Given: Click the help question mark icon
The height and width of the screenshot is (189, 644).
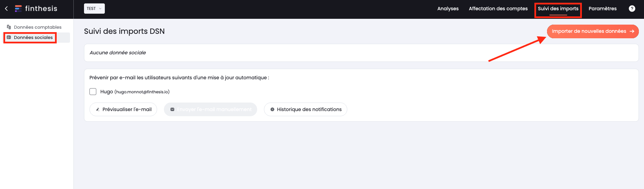Looking at the screenshot, I should point(632,9).
